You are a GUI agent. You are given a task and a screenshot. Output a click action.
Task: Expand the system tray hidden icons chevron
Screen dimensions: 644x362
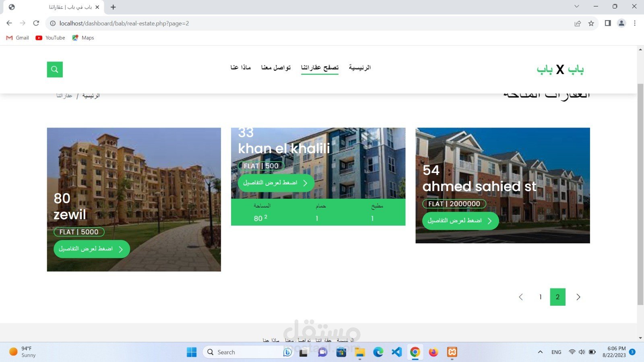coord(540,352)
